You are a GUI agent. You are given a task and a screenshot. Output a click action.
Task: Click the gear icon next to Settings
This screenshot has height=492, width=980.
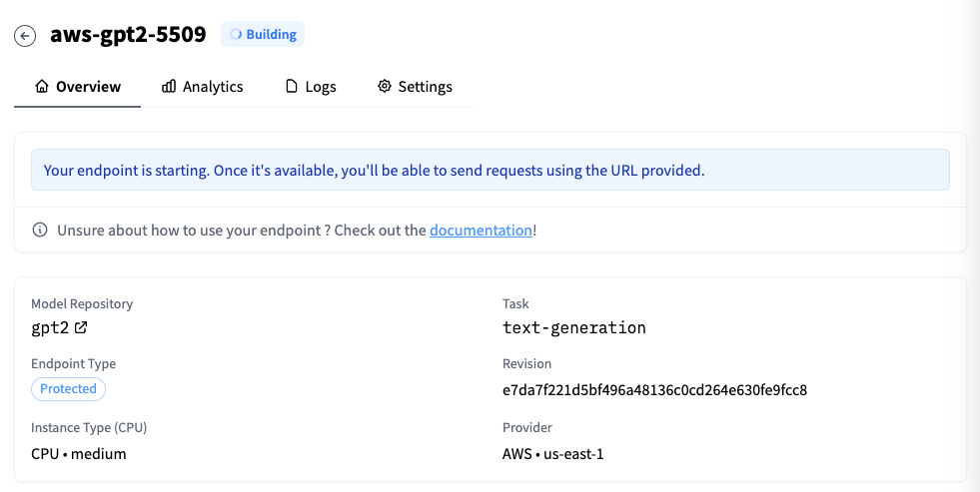pyautogui.click(x=384, y=87)
